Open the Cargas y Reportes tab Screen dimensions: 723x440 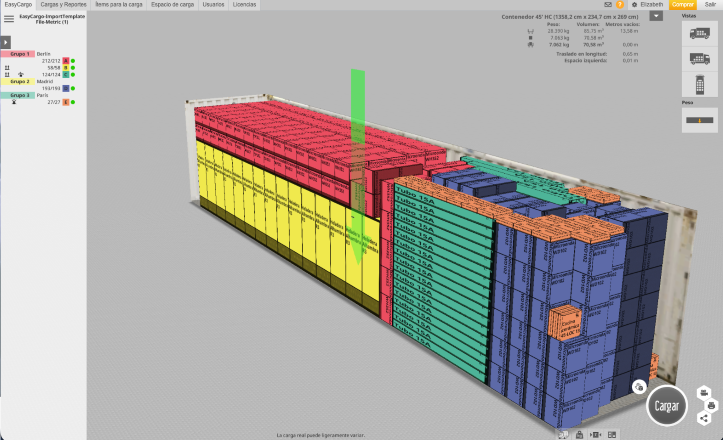pyautogui.click(x=63, y=5)
